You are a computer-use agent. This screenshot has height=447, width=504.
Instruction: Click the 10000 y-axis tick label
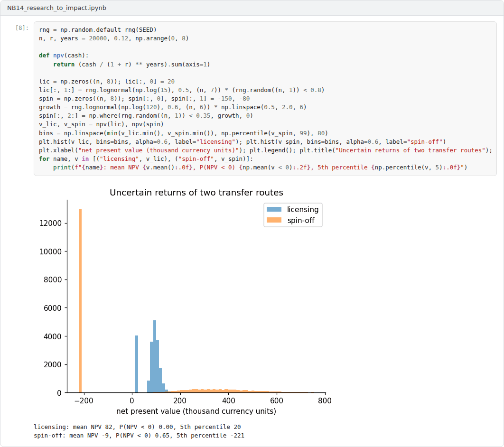click(50, 251)
